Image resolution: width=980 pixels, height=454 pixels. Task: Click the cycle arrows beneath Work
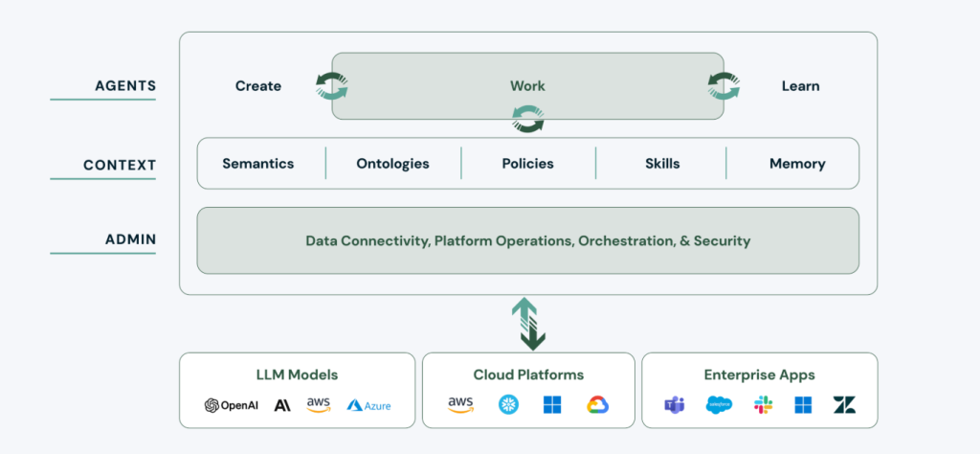tap(528, 119)
